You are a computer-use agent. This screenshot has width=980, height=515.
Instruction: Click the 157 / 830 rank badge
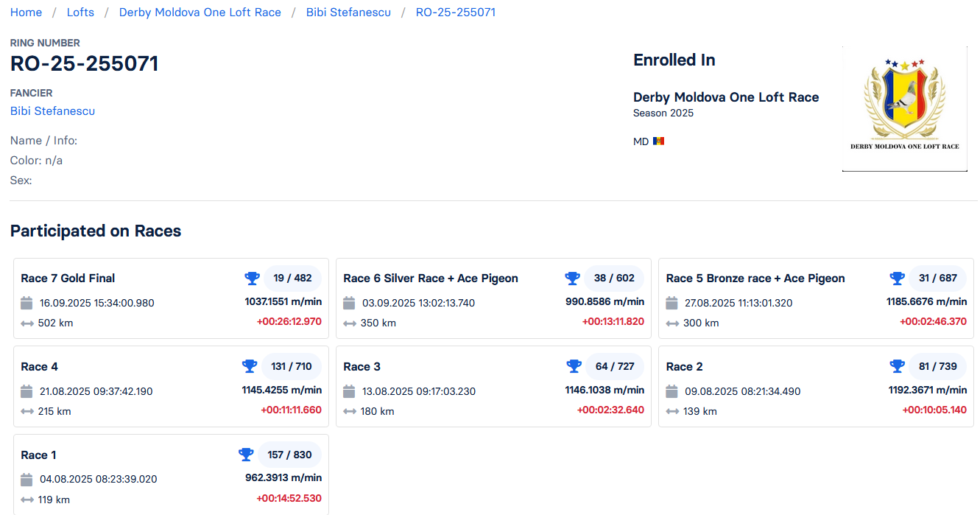289,455
